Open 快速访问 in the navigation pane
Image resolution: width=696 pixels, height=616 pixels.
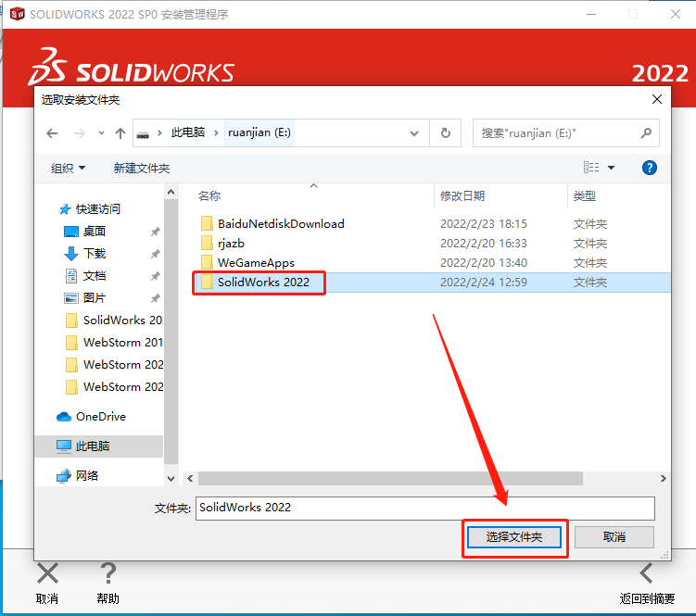click(97, 209)
